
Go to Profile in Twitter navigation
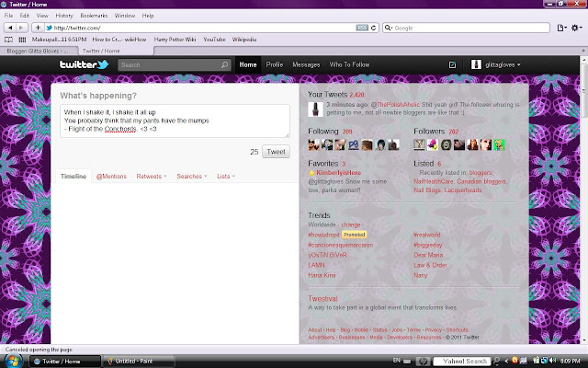pyautogui.click(x=275, y=64)
